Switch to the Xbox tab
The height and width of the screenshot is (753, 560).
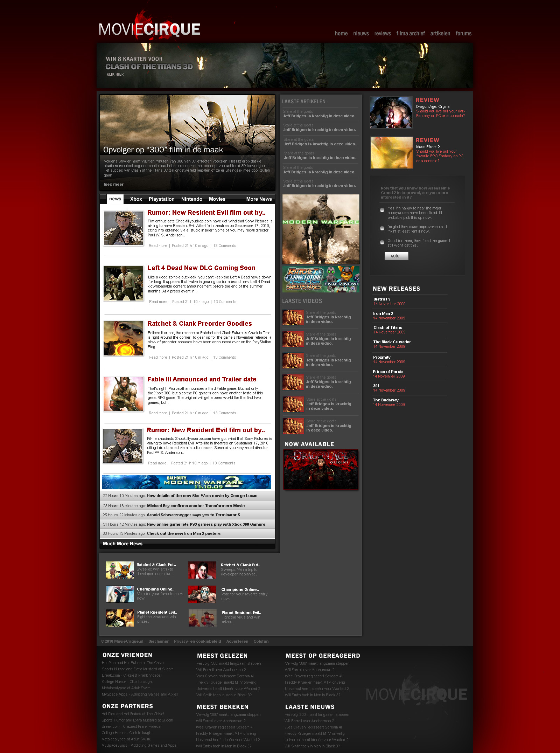(136, 199)
